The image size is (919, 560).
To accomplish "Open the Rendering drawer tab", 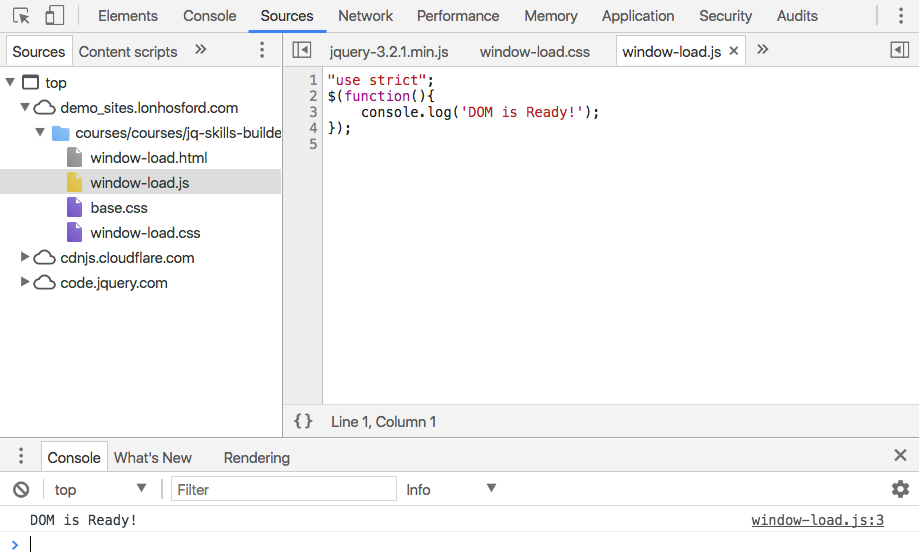I will [x=257, y=457].
